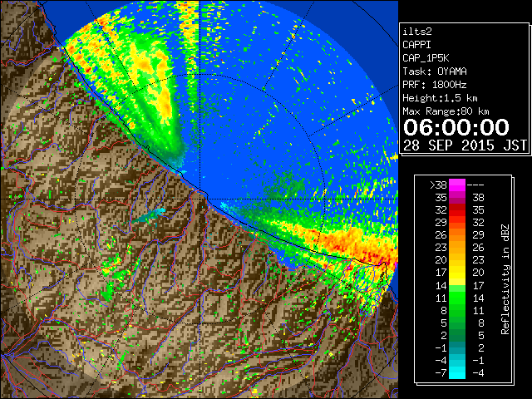Click the 'Max Range:80 km' line
The height and width of the screenshot is (399, 532).
(446, 111)
